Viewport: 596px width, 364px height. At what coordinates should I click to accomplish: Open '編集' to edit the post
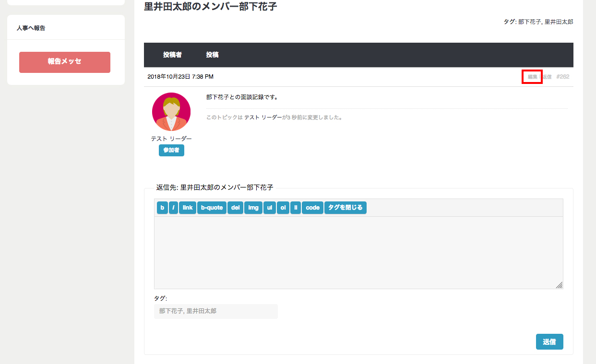(532, 77)
